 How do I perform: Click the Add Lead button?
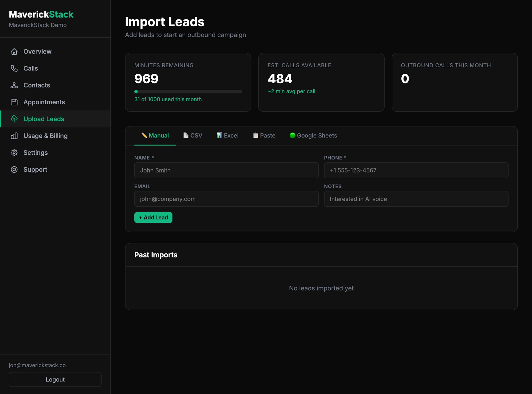point(153,217)
